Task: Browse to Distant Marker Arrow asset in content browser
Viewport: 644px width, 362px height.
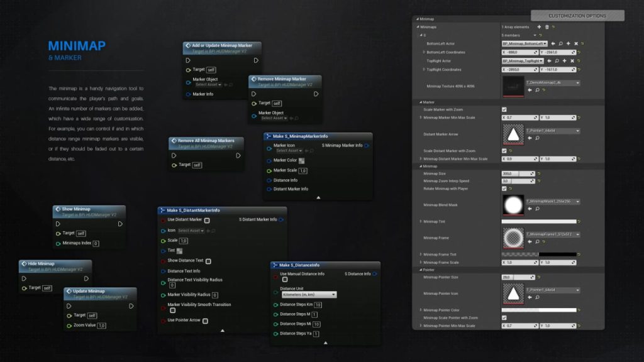Action: tap(537, 138)
